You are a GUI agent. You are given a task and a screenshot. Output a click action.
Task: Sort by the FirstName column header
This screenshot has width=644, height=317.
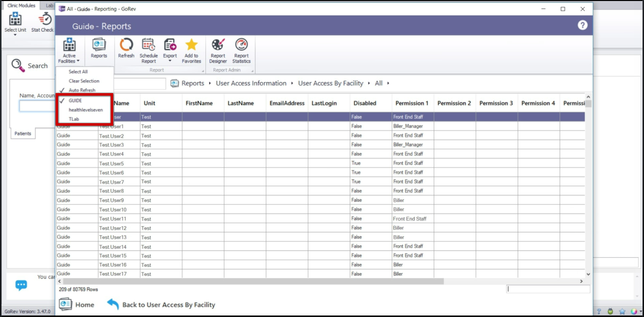point(203,103)
